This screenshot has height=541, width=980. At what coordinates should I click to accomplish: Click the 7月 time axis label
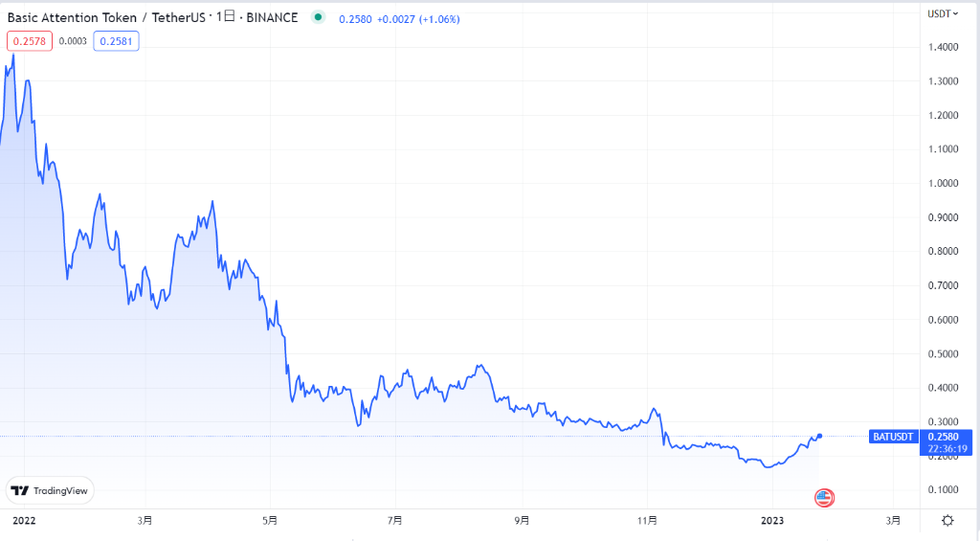tap(394, 520)
